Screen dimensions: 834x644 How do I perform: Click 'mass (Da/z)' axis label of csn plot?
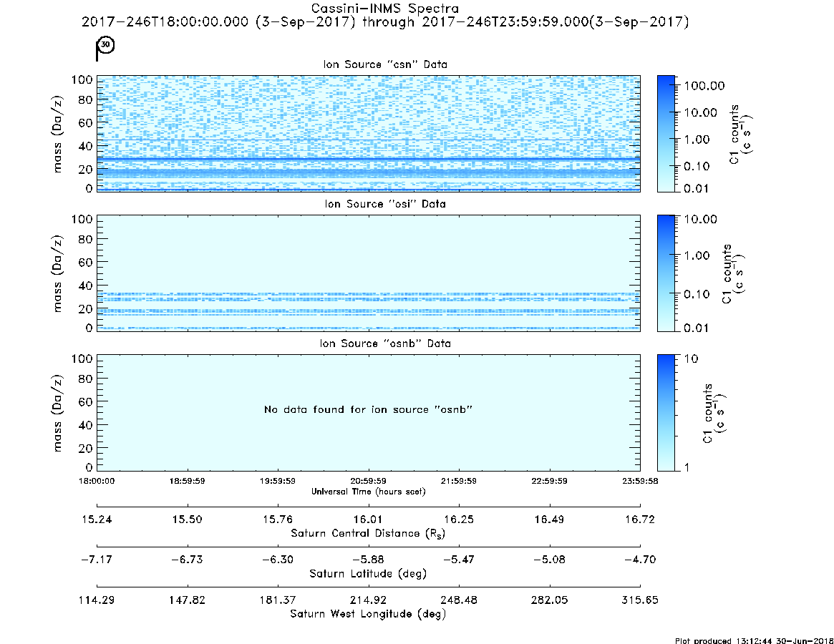tap(57, 134)
